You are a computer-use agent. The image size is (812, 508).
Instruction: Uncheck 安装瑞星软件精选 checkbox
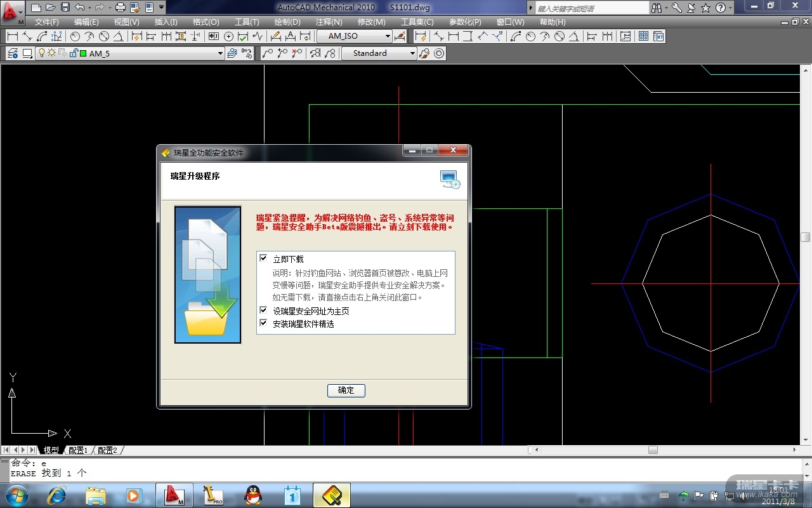pyautogui.click(x=264, y=323)
